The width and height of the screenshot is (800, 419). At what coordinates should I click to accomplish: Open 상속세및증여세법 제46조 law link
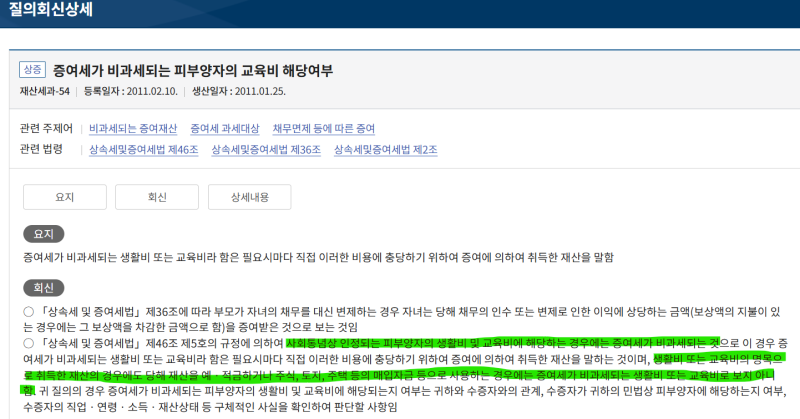click(143, 150)
